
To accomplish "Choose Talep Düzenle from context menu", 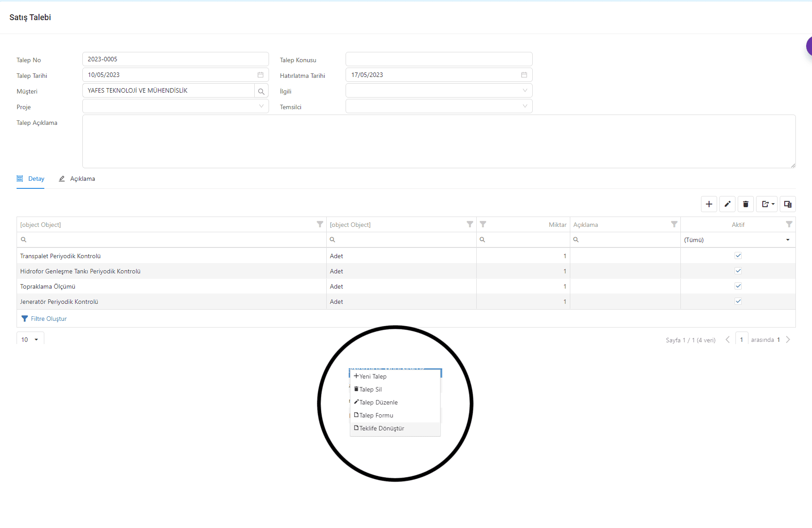I will (395, 402).
